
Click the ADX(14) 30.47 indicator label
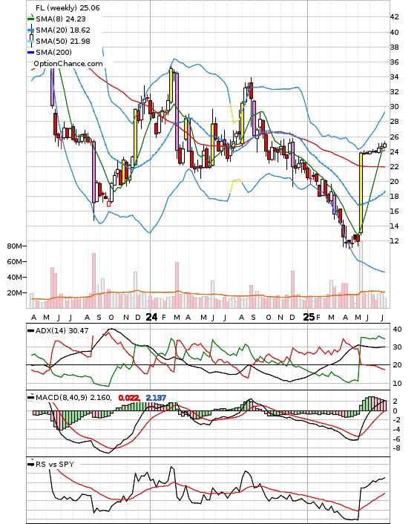coord(62,330)
